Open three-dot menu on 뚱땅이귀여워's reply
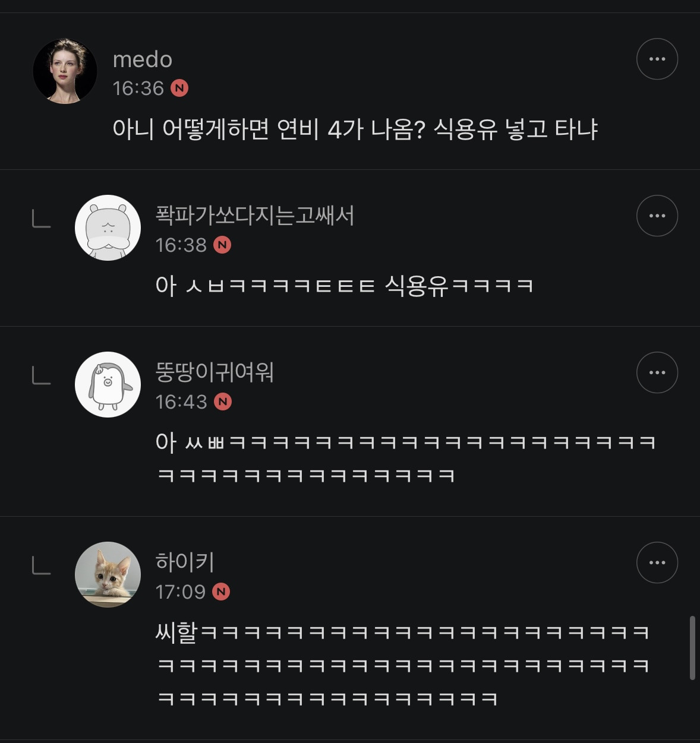 point(657,372)
